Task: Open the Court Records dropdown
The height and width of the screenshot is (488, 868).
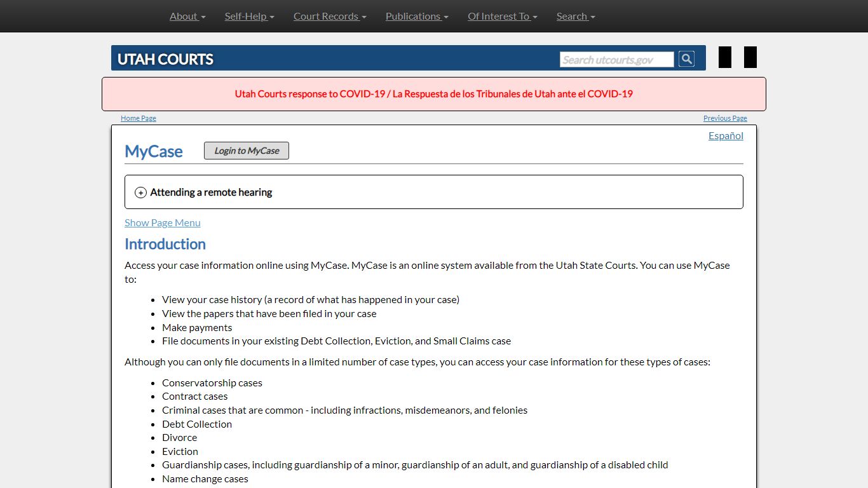Action: (330, 17)
